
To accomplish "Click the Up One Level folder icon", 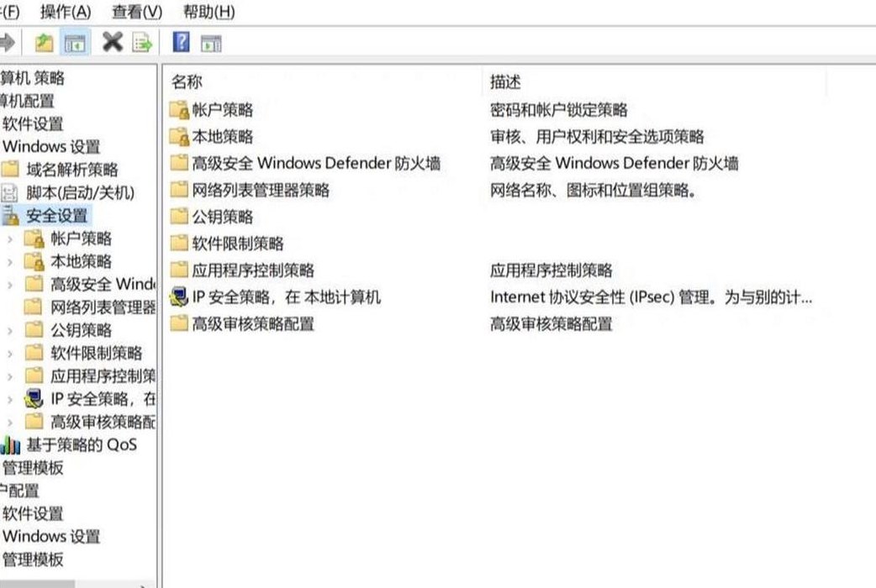I will (44, 43).
